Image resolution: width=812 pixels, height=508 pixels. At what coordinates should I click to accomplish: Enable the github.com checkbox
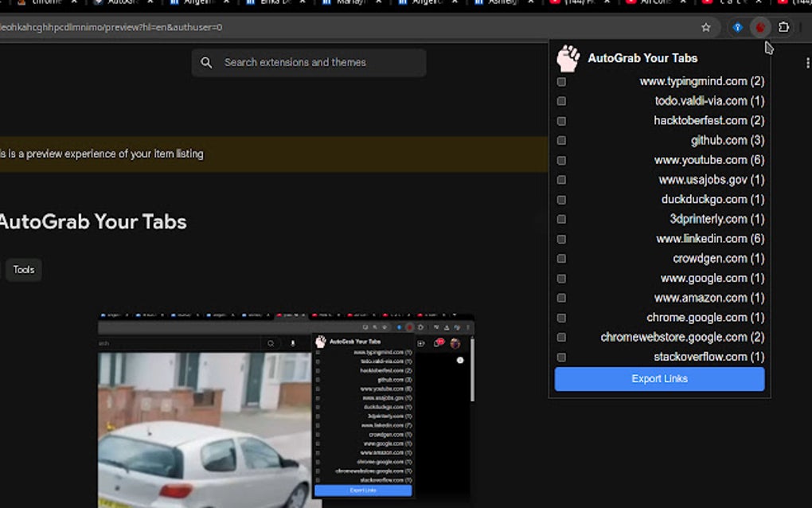561,140
